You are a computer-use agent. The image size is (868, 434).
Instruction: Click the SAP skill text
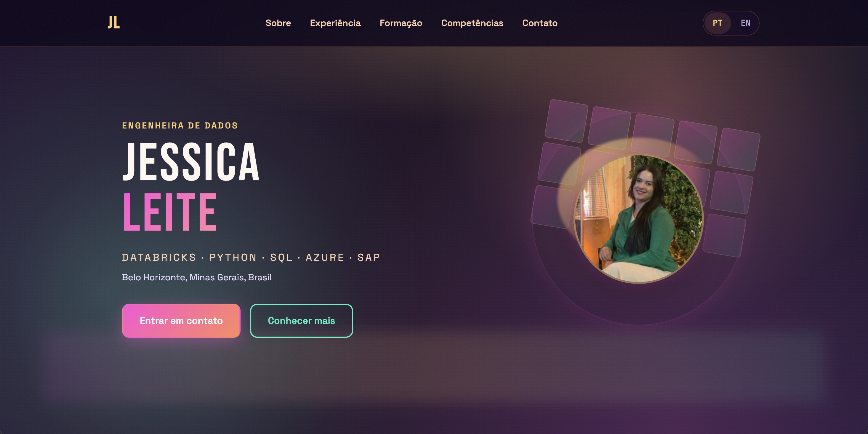pyautogui.click(x=369, y=257)
